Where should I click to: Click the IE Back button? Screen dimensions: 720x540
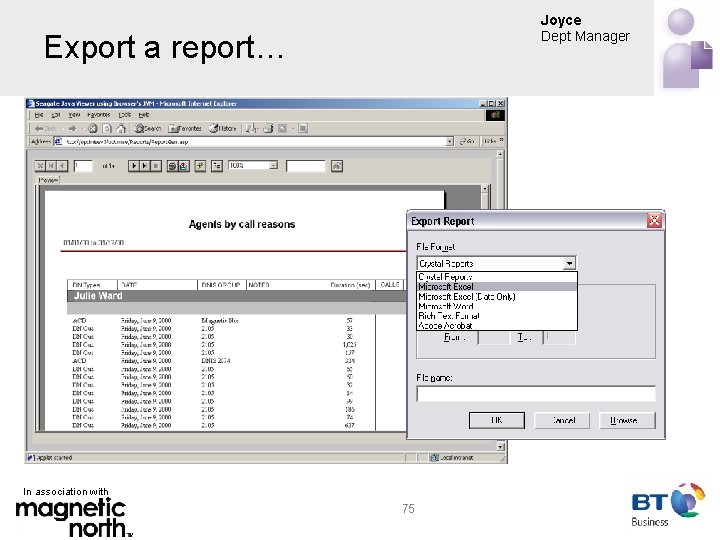pos(45,129)
